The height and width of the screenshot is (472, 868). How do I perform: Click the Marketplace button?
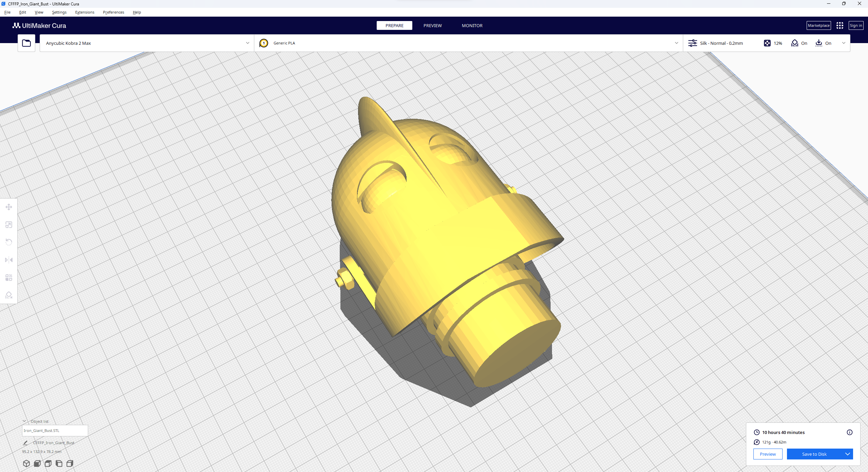point(818,25)
